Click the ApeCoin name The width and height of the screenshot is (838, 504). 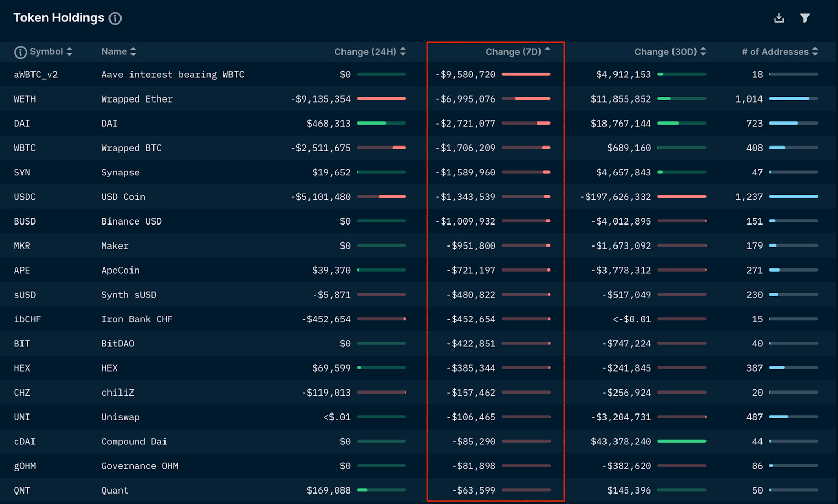pyautogui.click(x=120, y=271)
